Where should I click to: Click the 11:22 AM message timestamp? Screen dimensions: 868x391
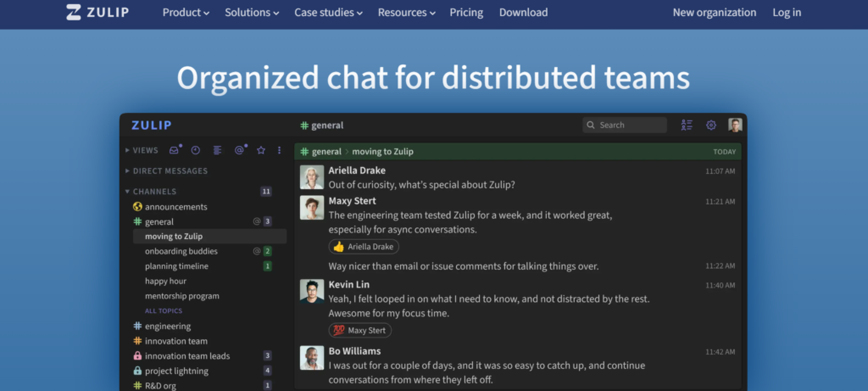721,265
